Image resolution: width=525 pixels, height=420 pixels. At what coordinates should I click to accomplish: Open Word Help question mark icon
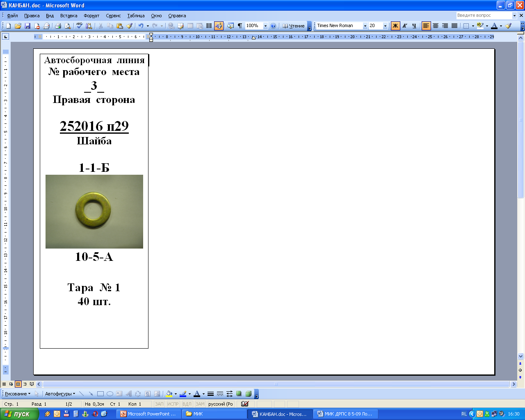[273, 26]
